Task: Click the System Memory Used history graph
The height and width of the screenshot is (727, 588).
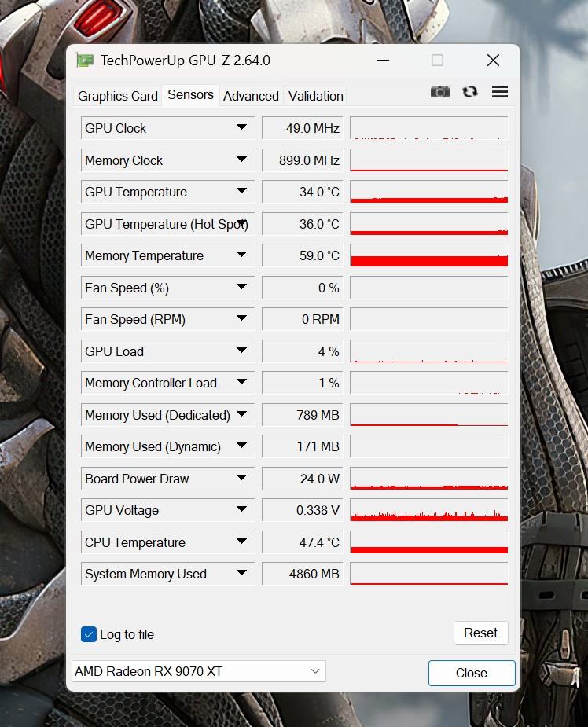Action: [429, 574]
